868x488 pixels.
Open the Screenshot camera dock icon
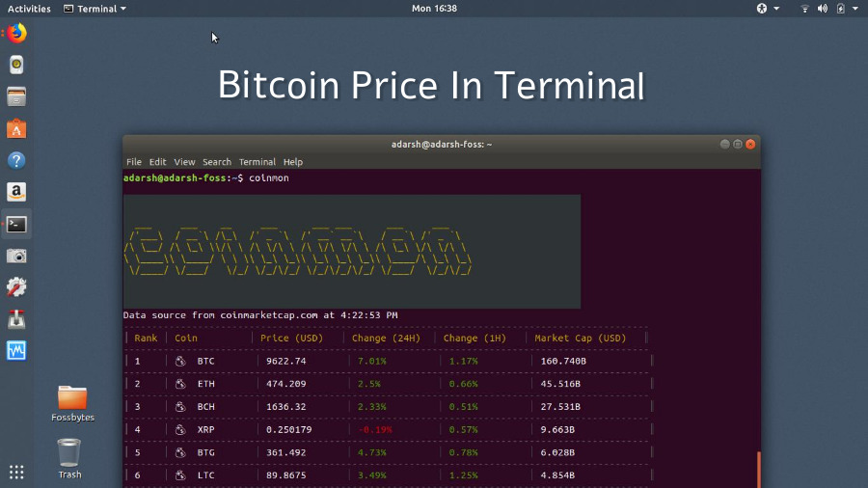[x=16, y=257]
